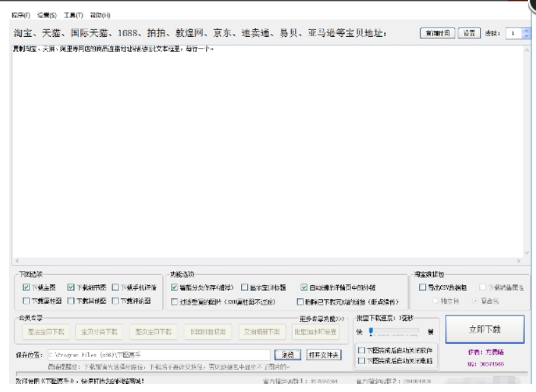Click the 批量加水印设置 button

pyautogui.click(x=316, y=332)
